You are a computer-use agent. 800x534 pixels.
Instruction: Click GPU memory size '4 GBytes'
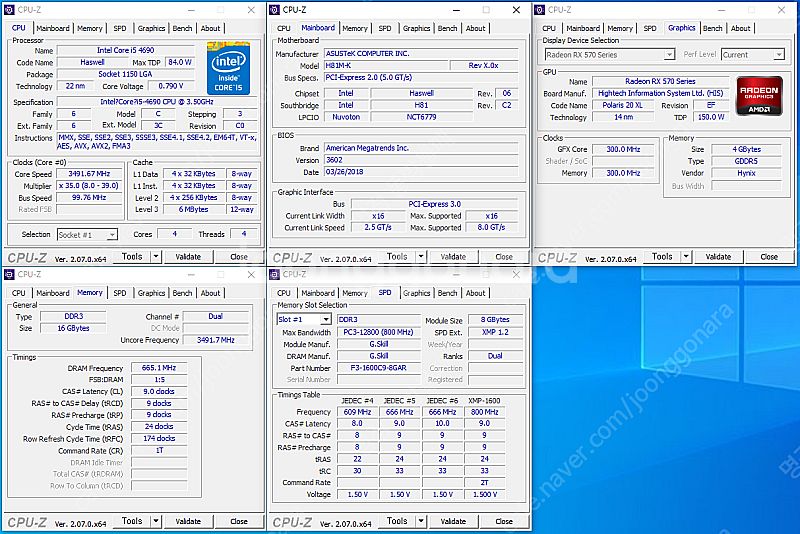746,149
